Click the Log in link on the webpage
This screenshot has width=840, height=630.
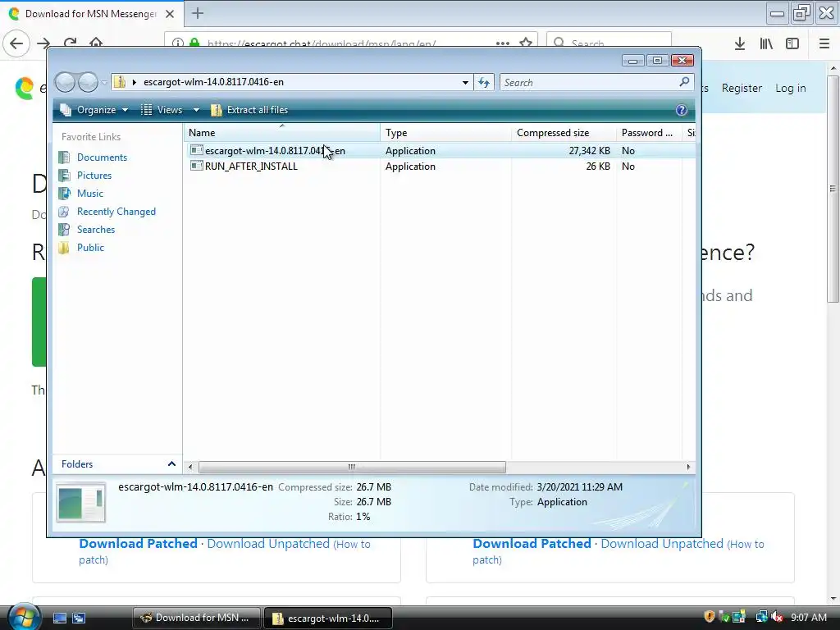coord(790,88)
